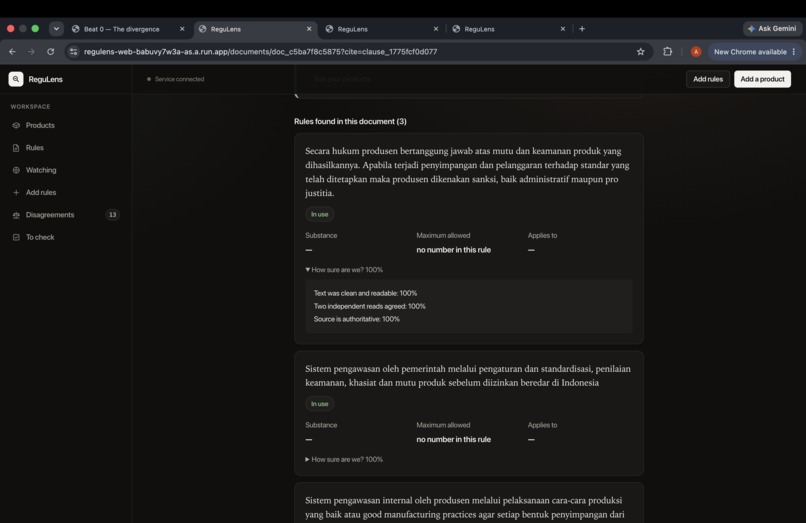Click the Add a product button
806x523 pixels.
(x=762, y=79)
